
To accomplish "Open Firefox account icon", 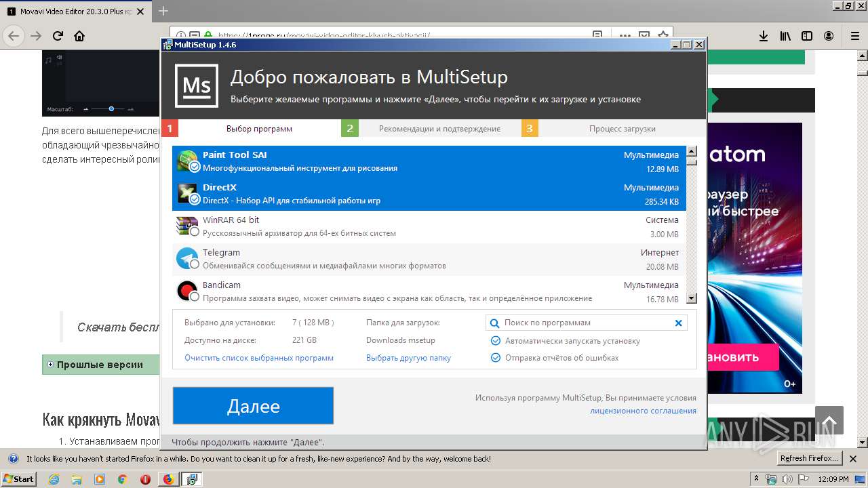I will pos(829,36).
